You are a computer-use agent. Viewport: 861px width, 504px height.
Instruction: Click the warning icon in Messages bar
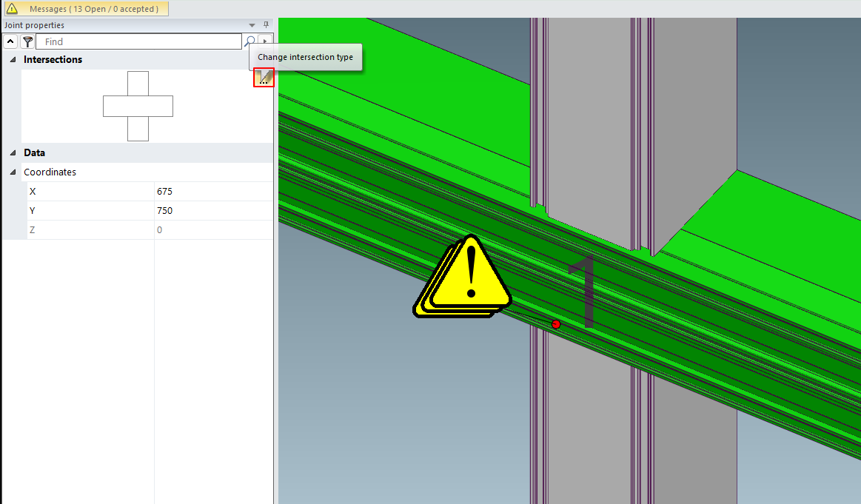[13, 9]
